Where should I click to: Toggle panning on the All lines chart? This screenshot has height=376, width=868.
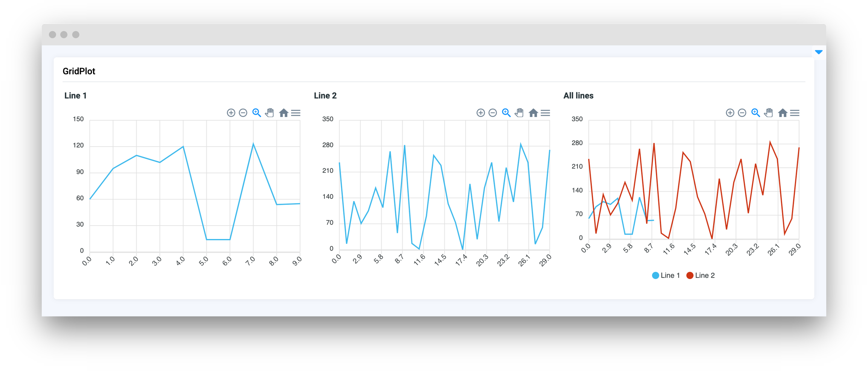tap(769, 113)
